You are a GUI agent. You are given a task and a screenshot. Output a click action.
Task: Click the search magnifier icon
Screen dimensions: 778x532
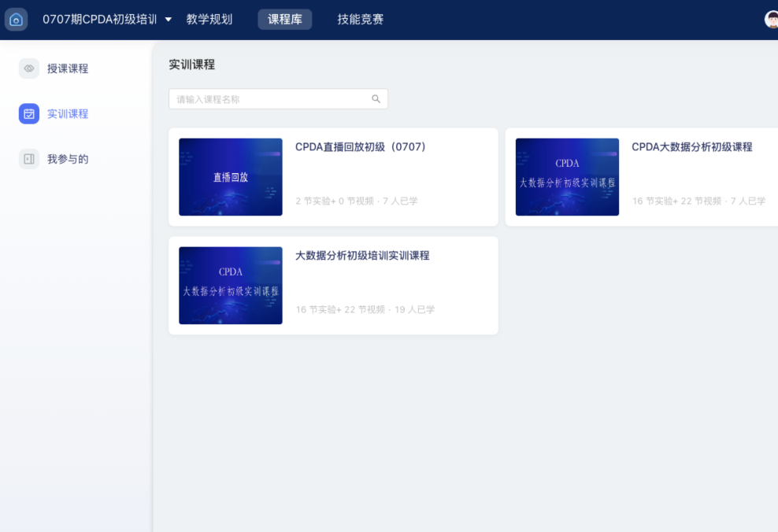coord(376,99)
